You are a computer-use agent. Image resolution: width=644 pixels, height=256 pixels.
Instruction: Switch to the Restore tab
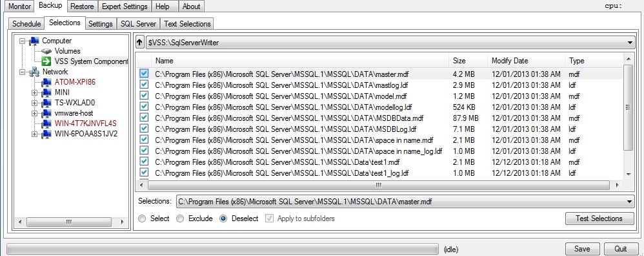[x=82, y=6]
